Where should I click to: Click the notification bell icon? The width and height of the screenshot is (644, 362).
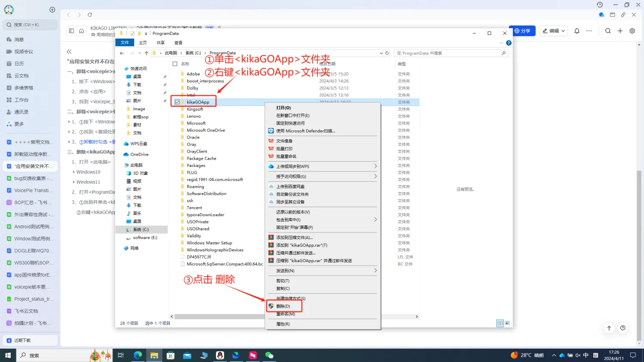(577, 31)
